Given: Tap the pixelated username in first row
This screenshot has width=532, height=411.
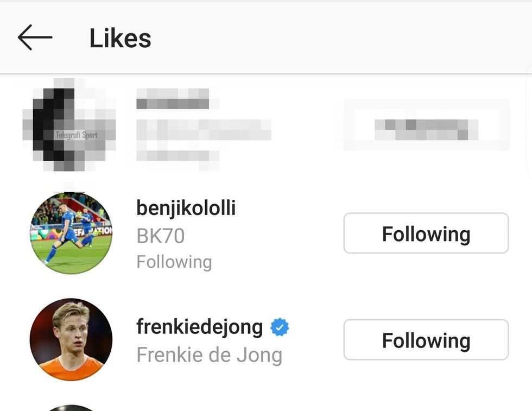Looking at the screenshot, I should 173,100.
